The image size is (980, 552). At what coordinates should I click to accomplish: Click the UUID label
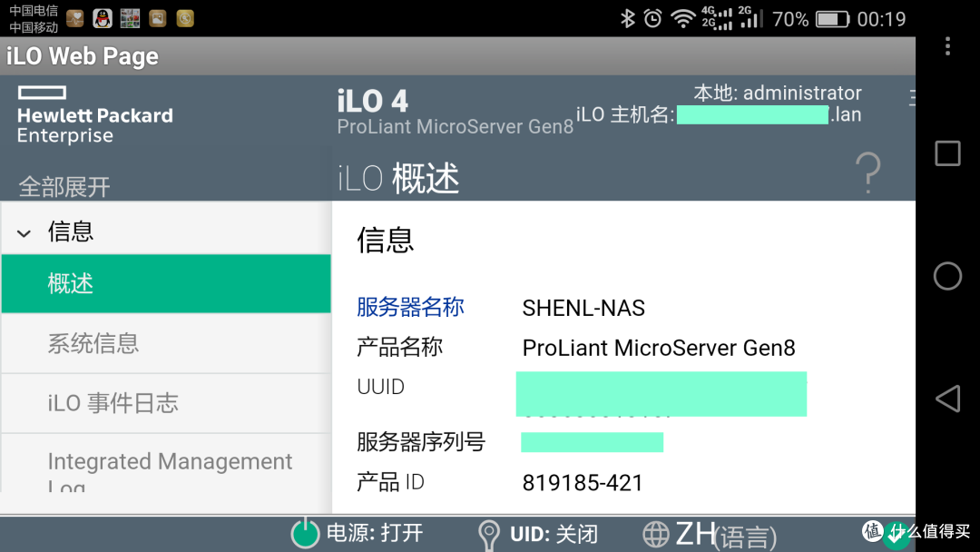click(380, 387)
